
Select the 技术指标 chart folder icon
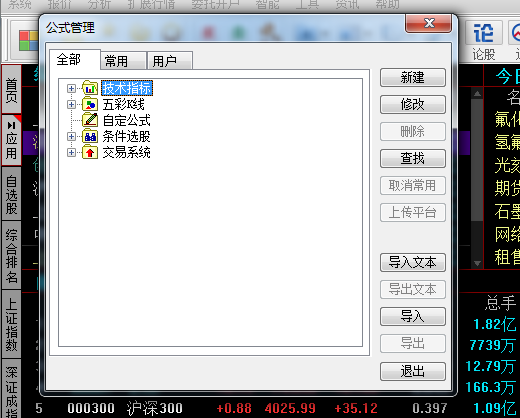click(x=90, y=88)
